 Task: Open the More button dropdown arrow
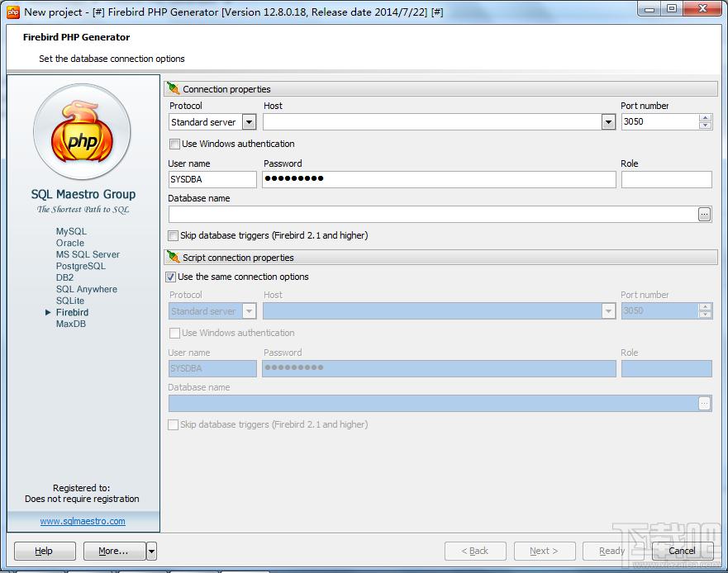click(151, 552)
